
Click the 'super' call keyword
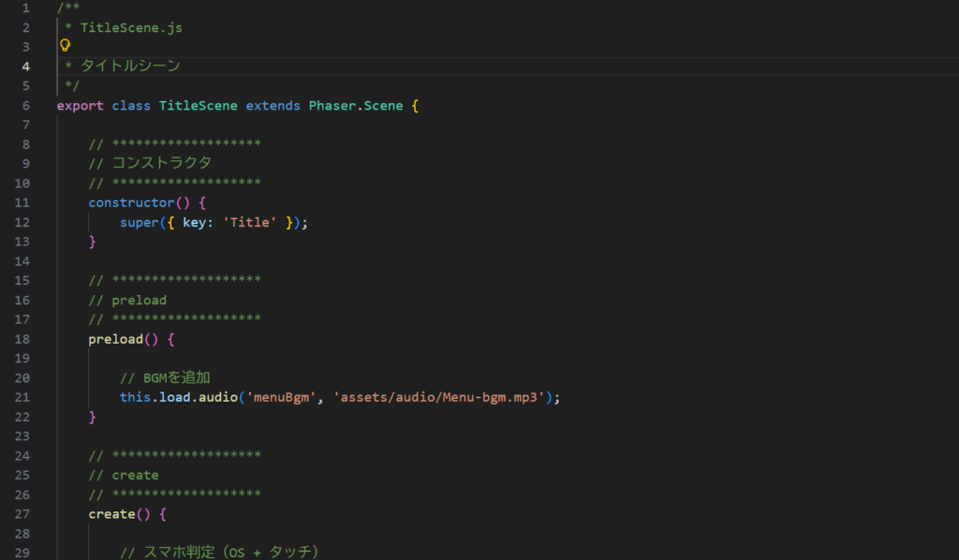click(x=139, y=222)
